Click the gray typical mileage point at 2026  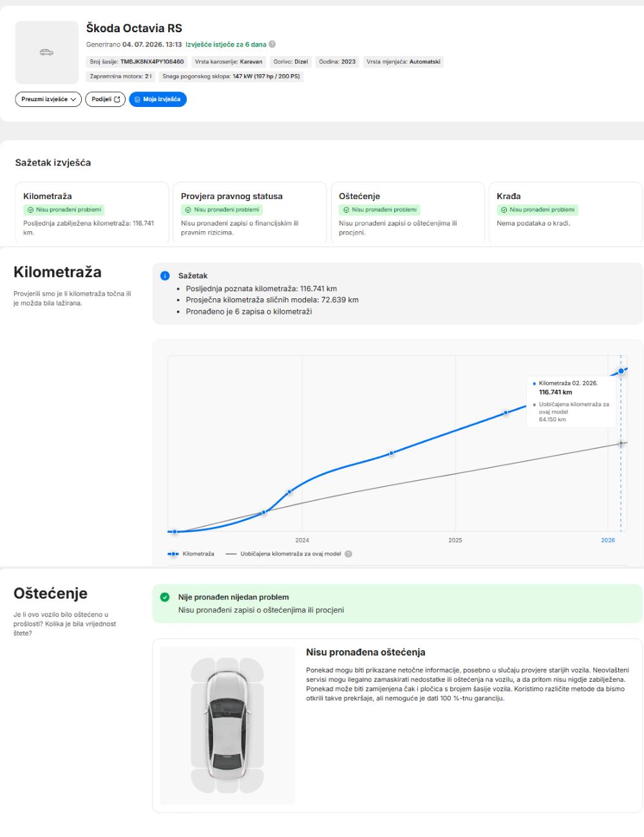621,443
